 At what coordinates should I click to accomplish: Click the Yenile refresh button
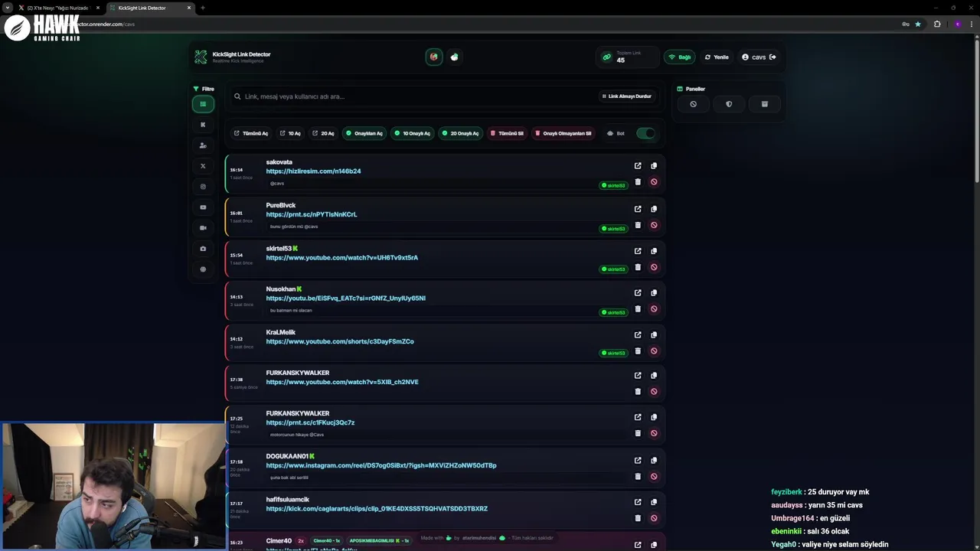717,57
